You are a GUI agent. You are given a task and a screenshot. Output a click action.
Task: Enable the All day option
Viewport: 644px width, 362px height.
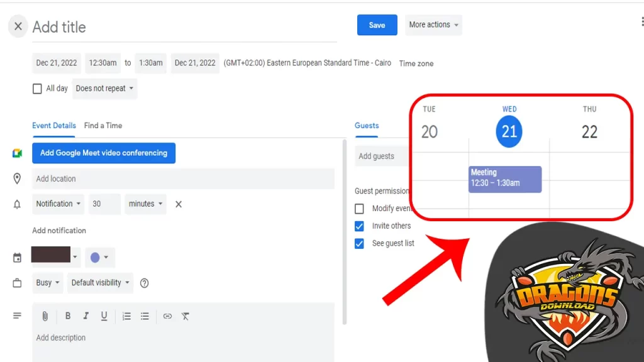point(37,88)
